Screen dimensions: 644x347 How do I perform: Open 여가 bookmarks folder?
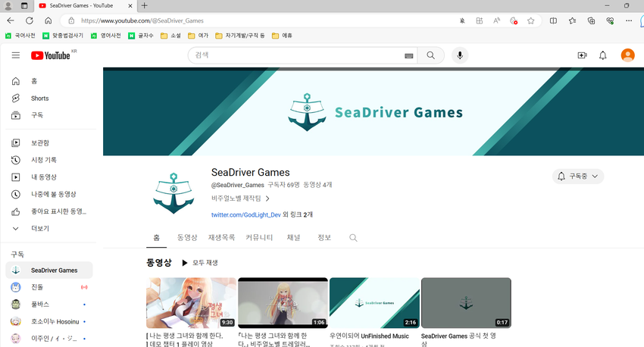[198, 36]
